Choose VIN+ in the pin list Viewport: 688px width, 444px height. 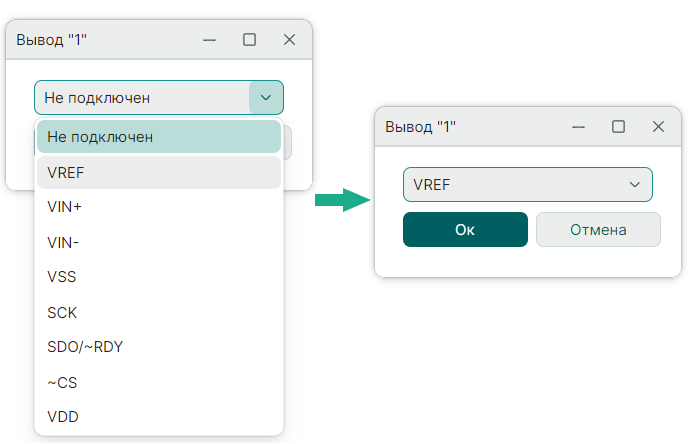[158, 207]
